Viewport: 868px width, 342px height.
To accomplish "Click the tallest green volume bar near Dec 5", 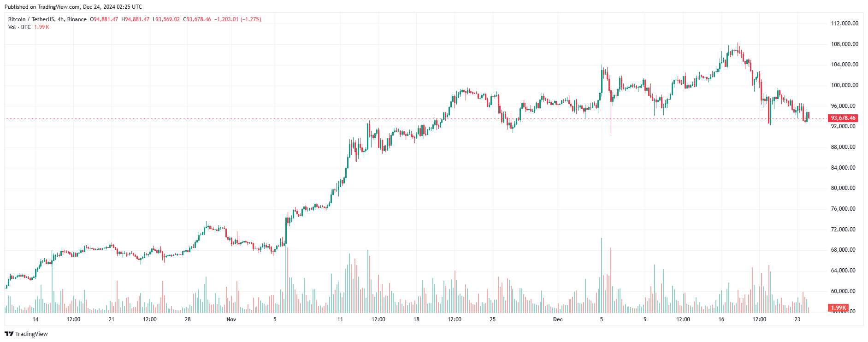I will (602, 275).
